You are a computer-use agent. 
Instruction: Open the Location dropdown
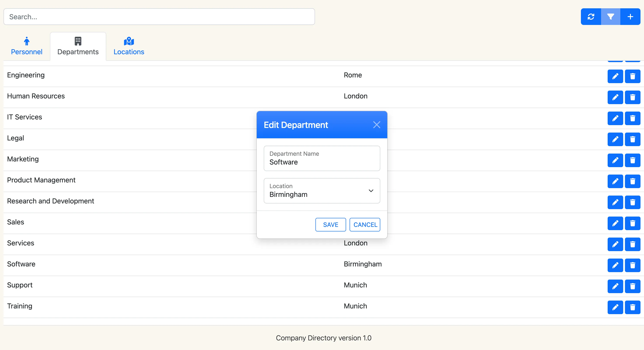tap(322, 191)
